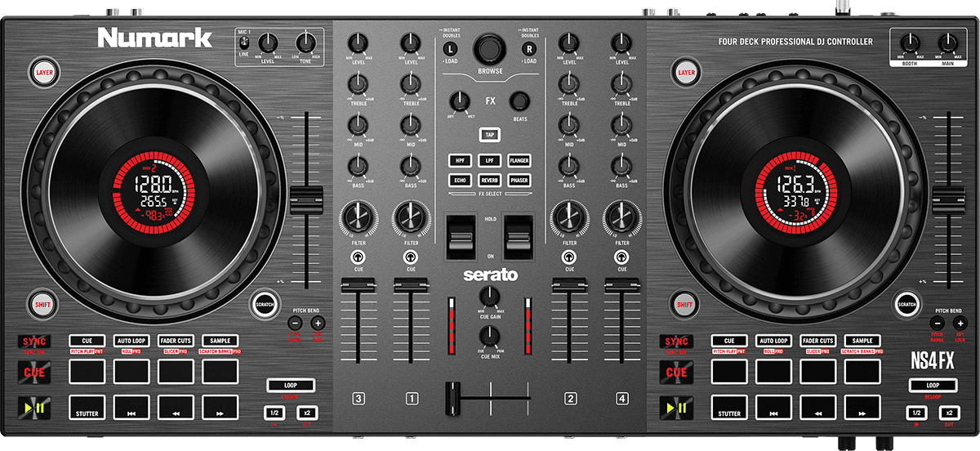Click the central BROWSE knob
This screenshot has height=451, width=980.
click(489, 46)
